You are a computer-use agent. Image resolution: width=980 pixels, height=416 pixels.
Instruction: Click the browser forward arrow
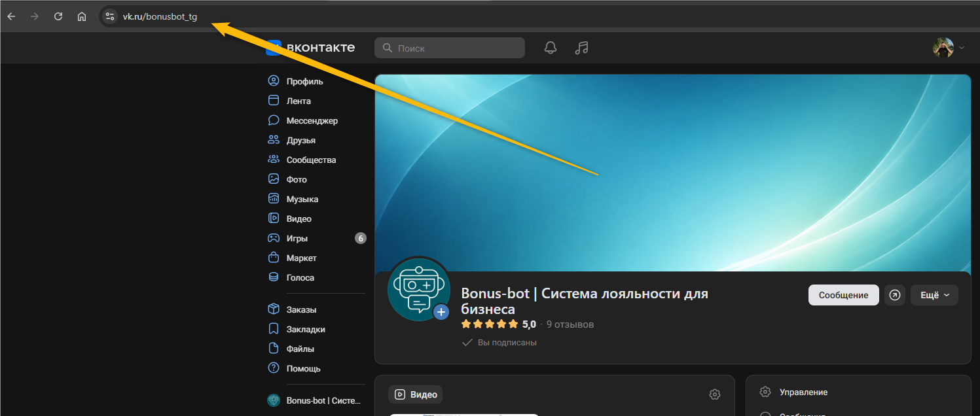click(x=35, y=16)
